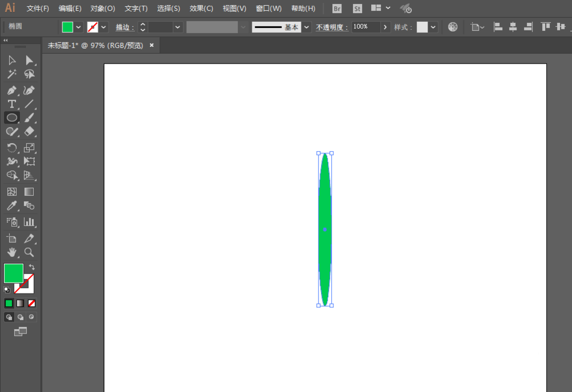Swap fill and stroke colors
The height and width of the screenshot is (392, 572).
(32, 267)
